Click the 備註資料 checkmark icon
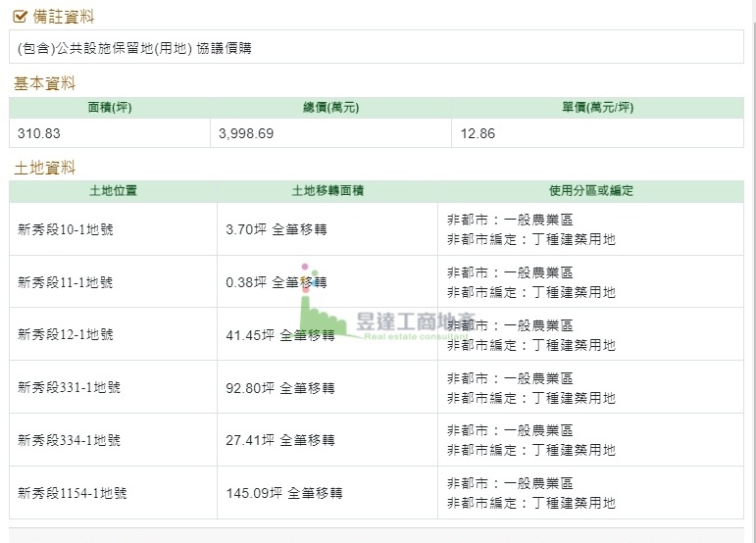756x543 pixels. [x=20, y=17]
